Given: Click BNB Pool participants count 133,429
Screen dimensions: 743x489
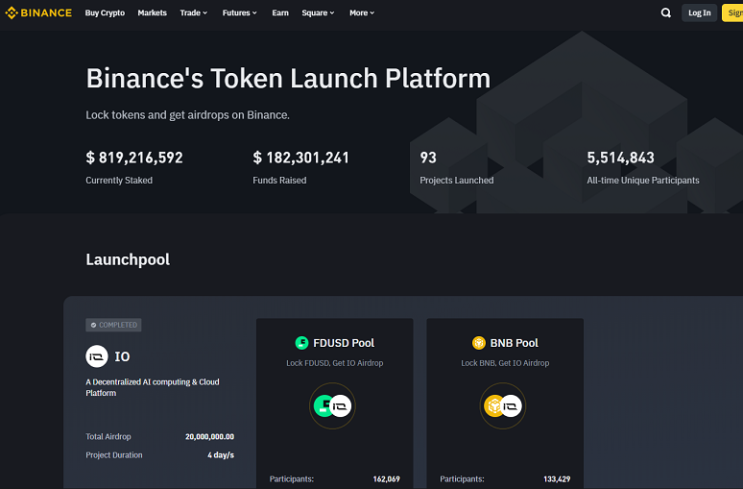Looking at the screenshot, I should tap(557, 479).
